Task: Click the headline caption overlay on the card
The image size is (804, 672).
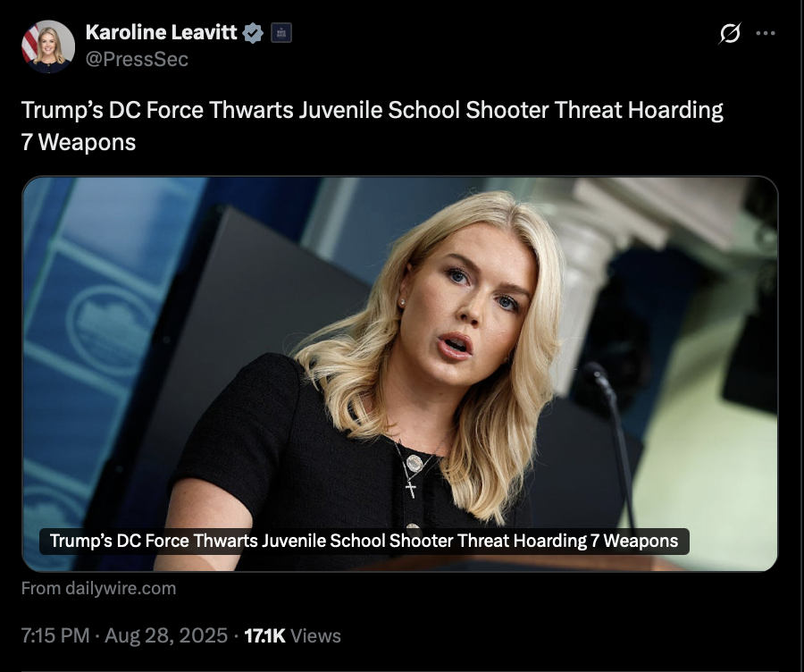Action: pos(364,542)
